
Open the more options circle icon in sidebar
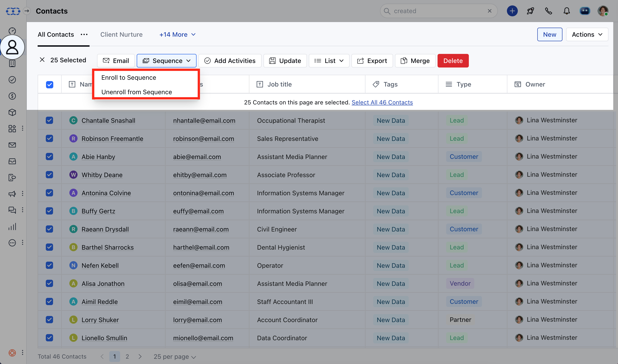(x=12, y=243)
